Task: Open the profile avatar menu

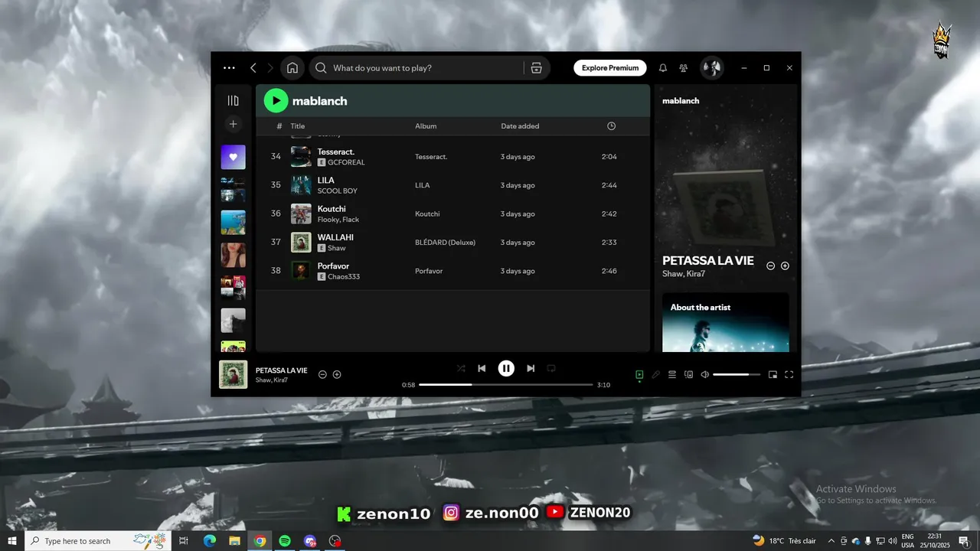Action: tap(712, 68)
